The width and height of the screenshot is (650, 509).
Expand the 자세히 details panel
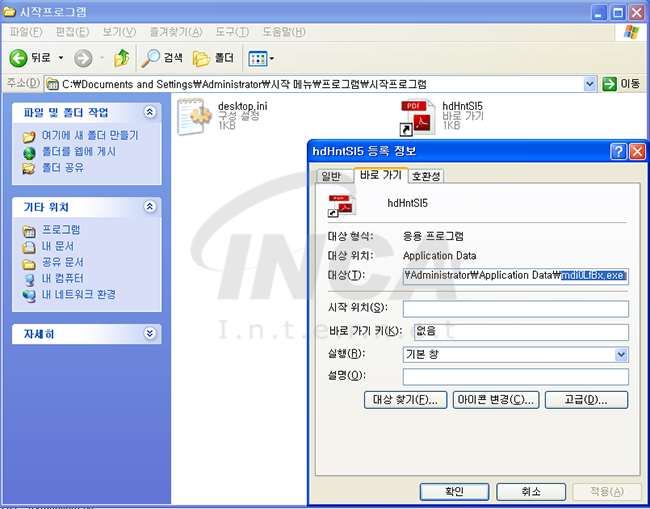pyautogui.click(x=150, y=333)
